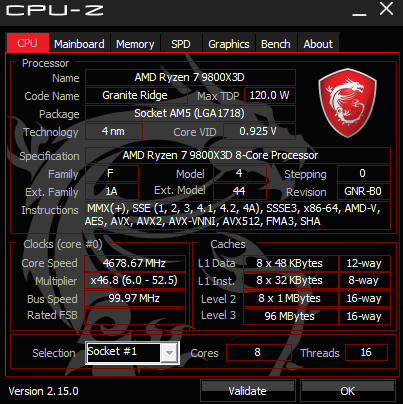Click the MSI dragon shield logo
This screenshot has height=404, width=403.
tap(348, 103)
